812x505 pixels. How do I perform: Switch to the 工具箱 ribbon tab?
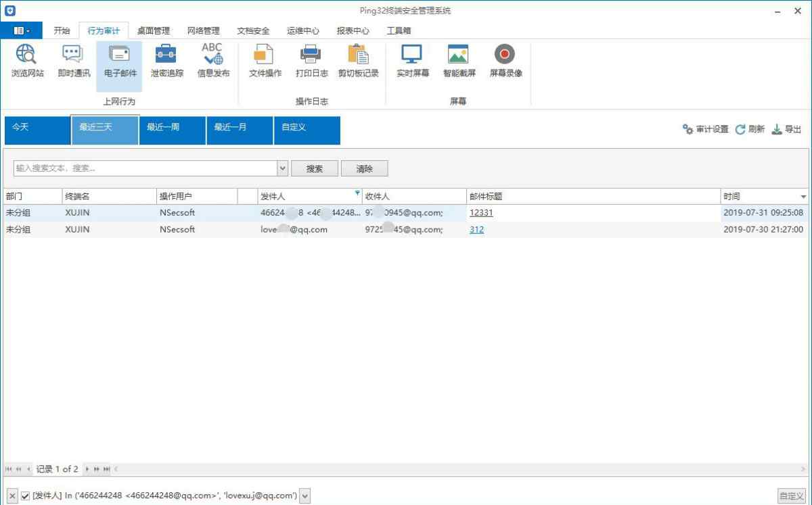coord(399,30)
